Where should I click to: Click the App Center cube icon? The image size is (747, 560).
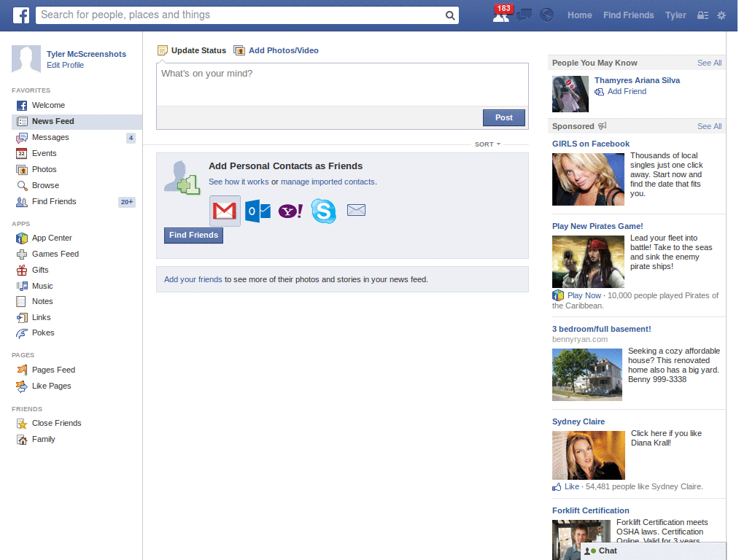[x=21, y=238]
